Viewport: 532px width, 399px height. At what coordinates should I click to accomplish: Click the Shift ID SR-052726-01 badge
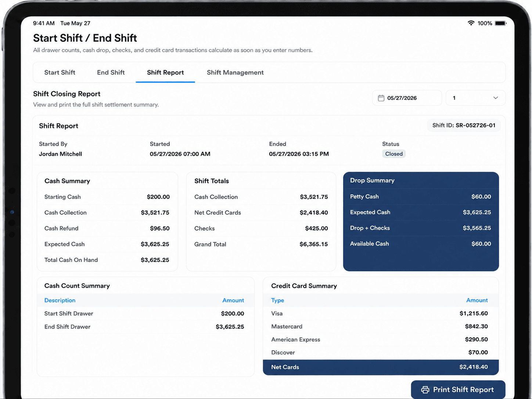point(464,125)
